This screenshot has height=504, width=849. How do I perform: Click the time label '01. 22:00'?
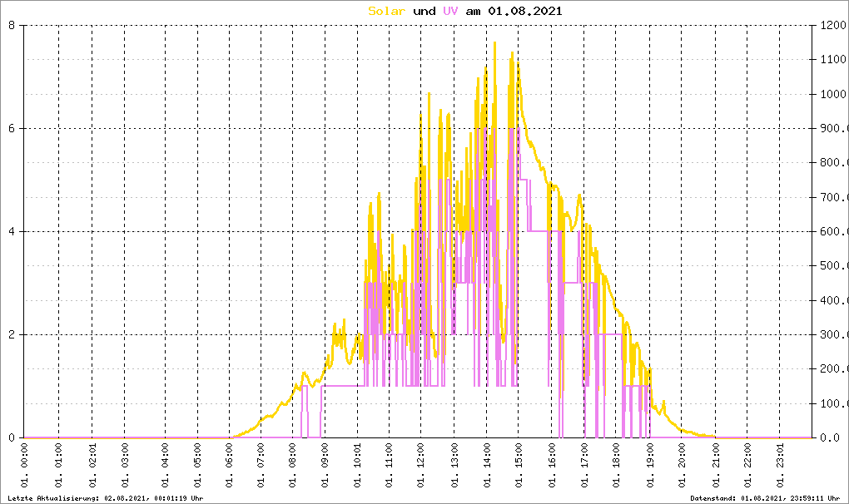(x=747, y=465)
